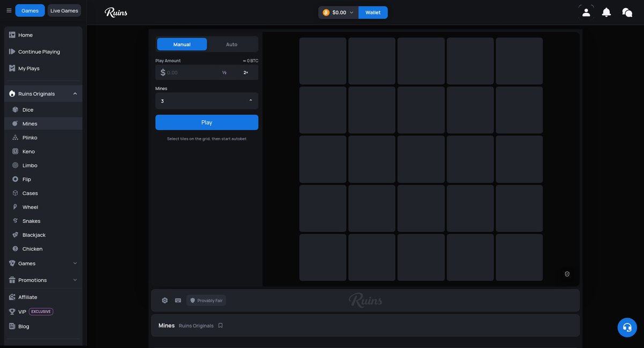Double the play amount with 2×
The width and height of the screenshot is (644, 348).
[x=246, y=72]
